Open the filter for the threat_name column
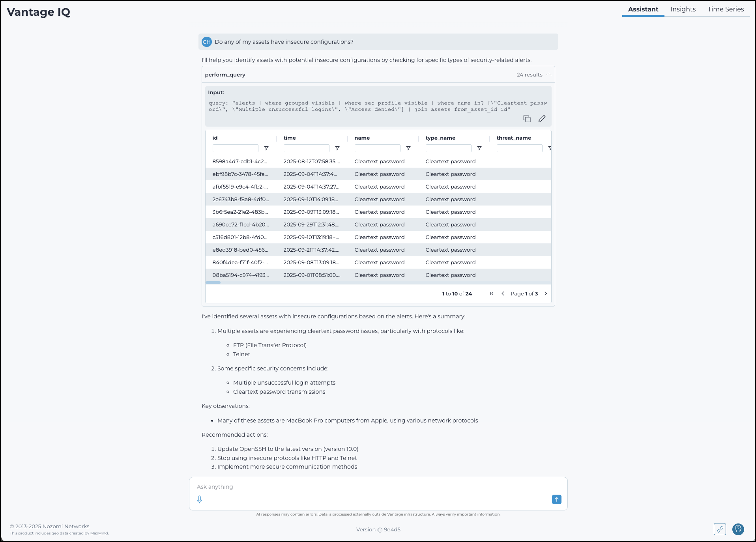 pos(550,148)
